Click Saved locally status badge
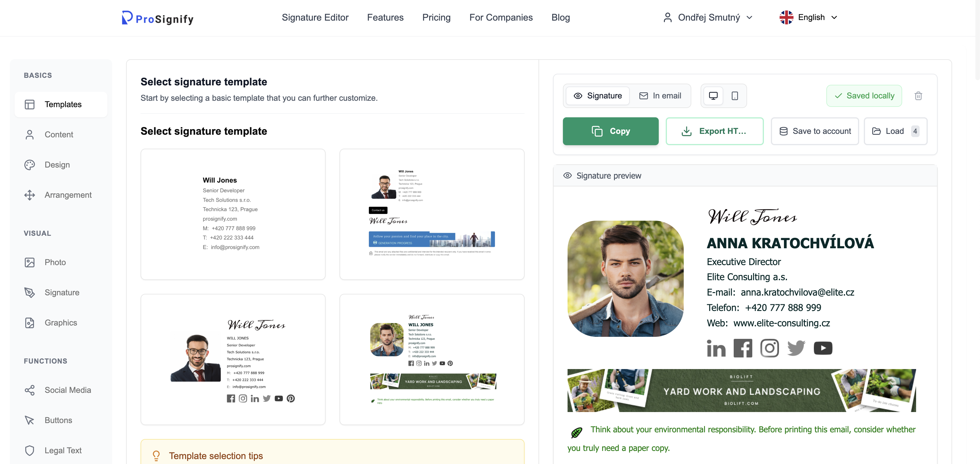Screen dimensions: 980x464 (864, 96)
